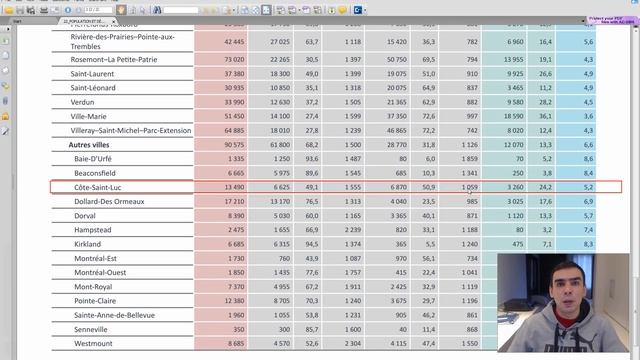The image size is (640, 360).
Task: Click the Saint-Léonard row label
Action: coord(93,88)
